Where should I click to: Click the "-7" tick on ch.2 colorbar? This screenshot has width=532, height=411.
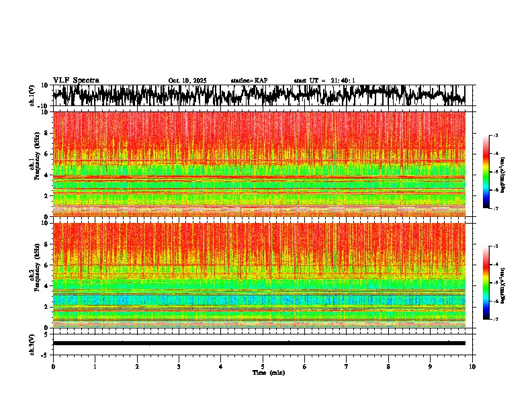tap(495, 319)
